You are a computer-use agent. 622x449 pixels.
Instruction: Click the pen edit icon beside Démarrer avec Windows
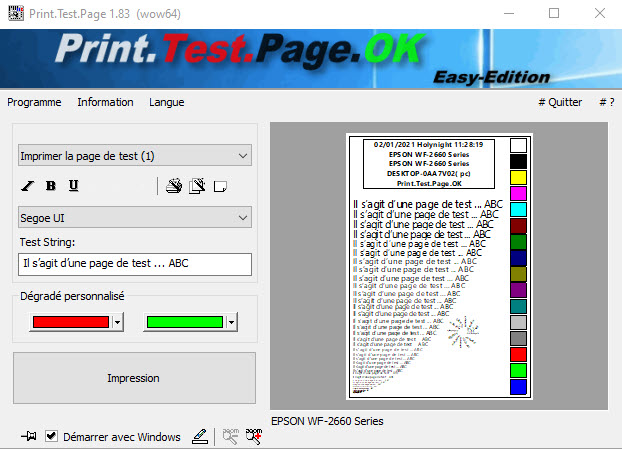(x=199, y=436)
